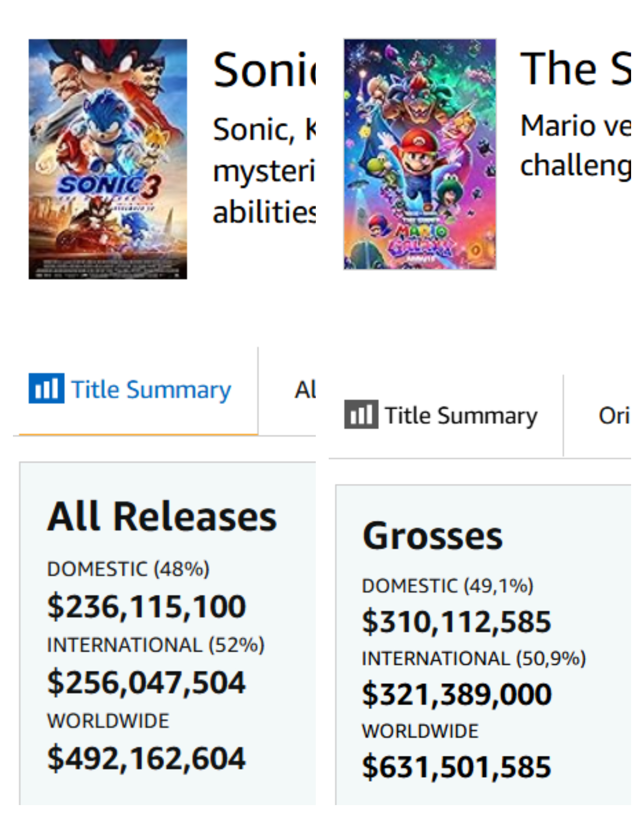This screenshot has width=644, height=818.
Task: Select the gray Title Summary tab
Action: tap(461, 416)
